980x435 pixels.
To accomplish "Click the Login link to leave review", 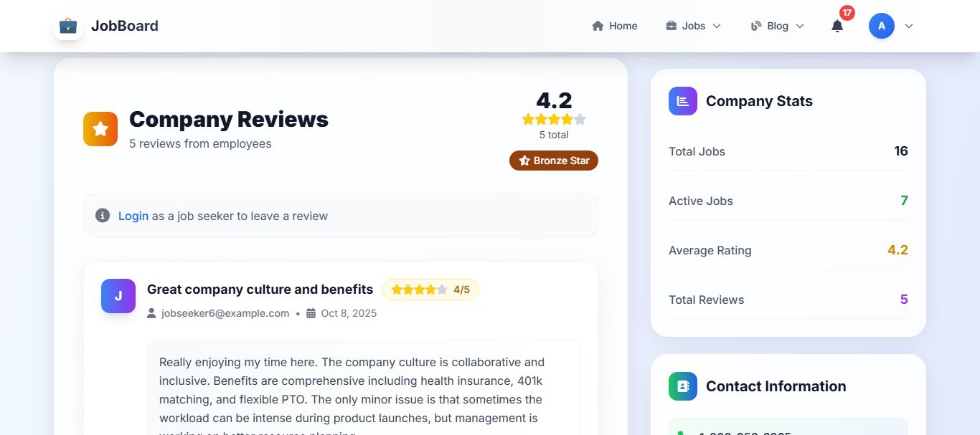I will click(x=133, y=216).
